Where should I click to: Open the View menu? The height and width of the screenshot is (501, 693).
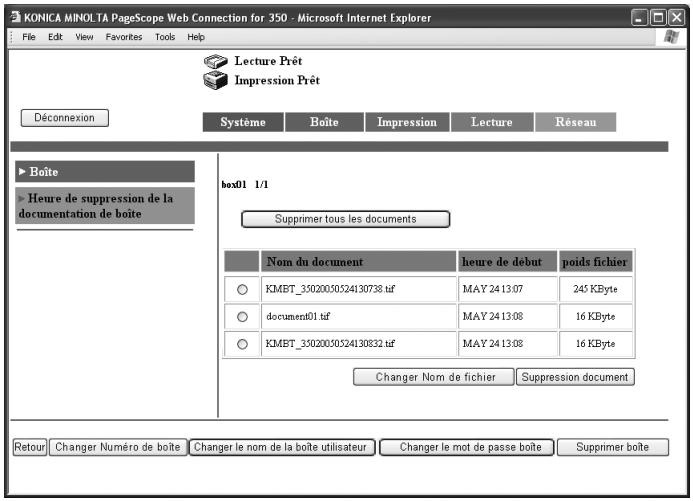coord(84,37)
